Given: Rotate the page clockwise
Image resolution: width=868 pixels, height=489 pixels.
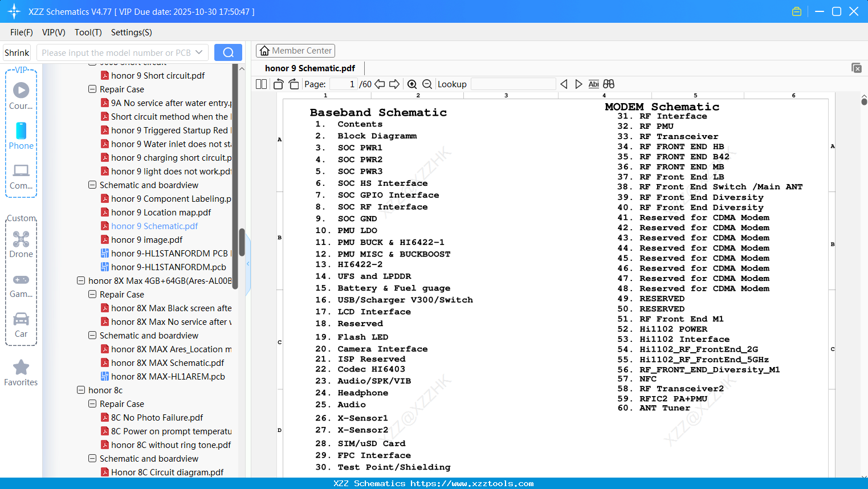Looking at the screenshot, I should pos(294,84).
